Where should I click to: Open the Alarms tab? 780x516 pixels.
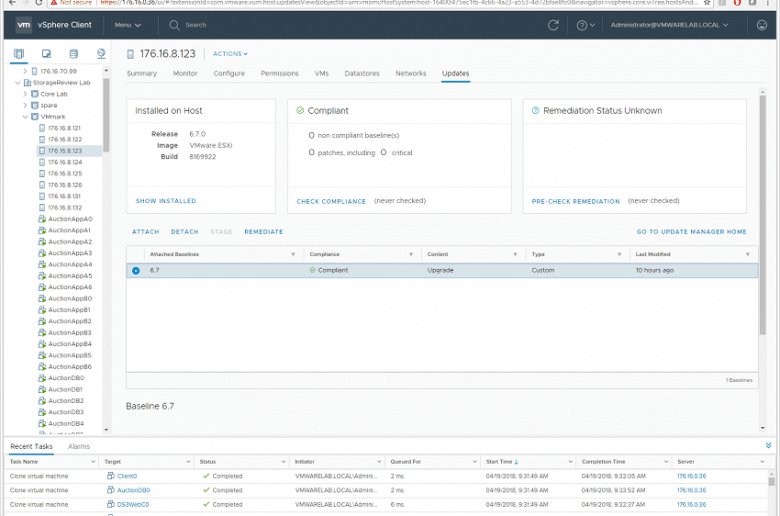click(79, 446)
